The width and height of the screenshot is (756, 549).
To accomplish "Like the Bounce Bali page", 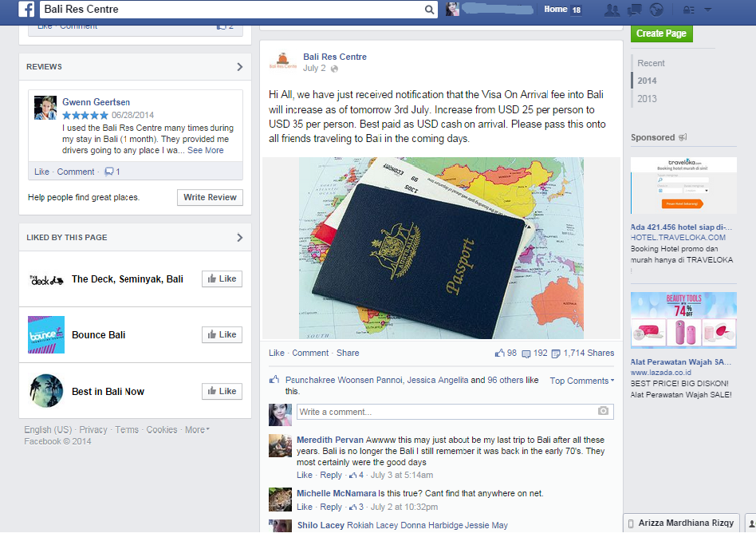I will coord(222,335).
